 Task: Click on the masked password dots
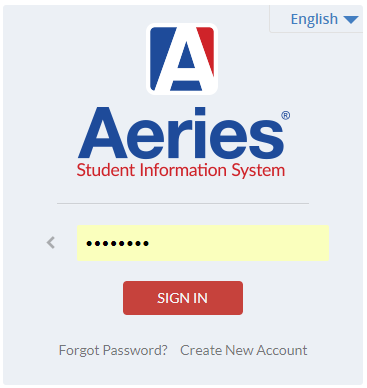118,244
